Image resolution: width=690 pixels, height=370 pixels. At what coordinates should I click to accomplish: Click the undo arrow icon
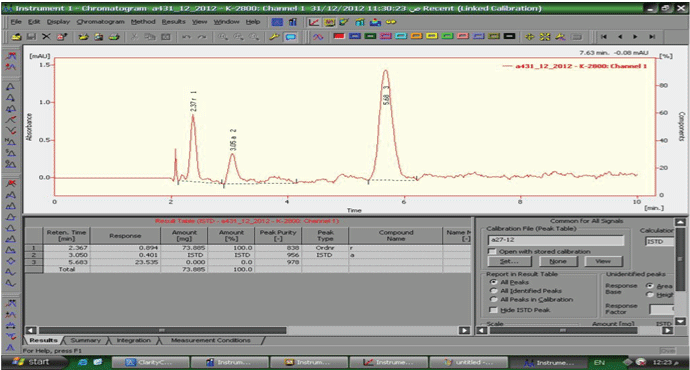click(x=186, y=37)
